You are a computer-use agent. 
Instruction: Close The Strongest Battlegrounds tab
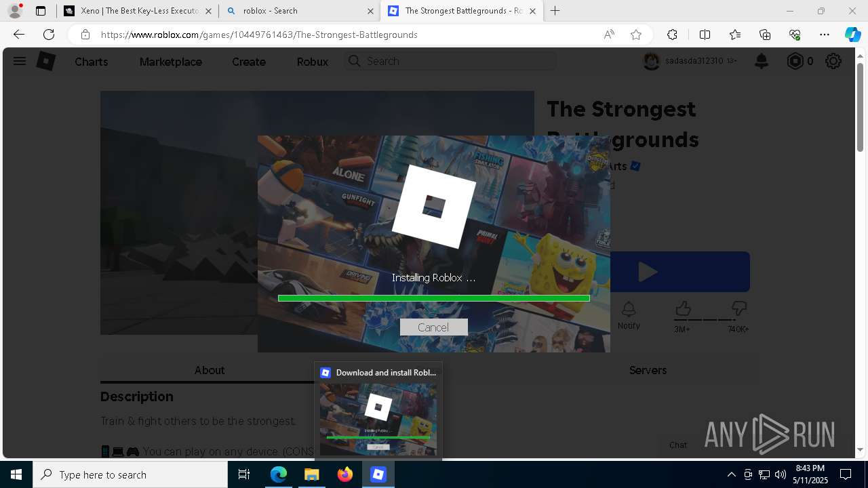[532, 11]
